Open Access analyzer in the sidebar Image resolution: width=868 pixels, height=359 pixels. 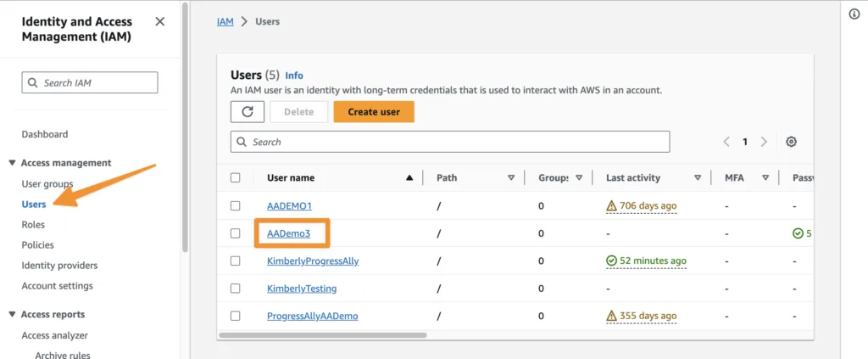point(55,335)
